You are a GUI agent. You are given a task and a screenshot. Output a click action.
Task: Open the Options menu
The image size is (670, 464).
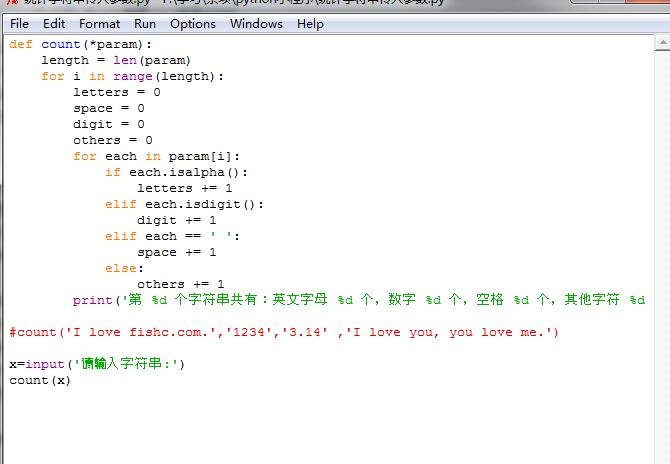pyautogui.click(x=192, y=23)
